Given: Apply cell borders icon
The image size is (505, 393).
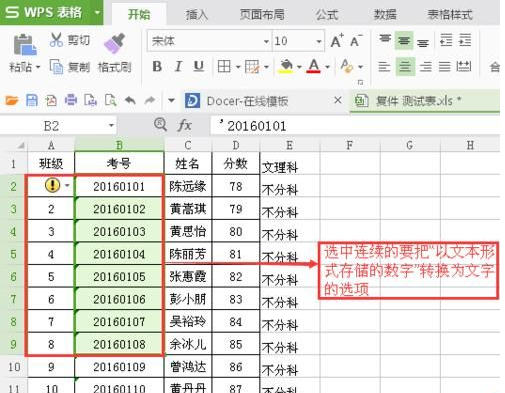Looking at the screenshot, I should click(x=224, y=66).
